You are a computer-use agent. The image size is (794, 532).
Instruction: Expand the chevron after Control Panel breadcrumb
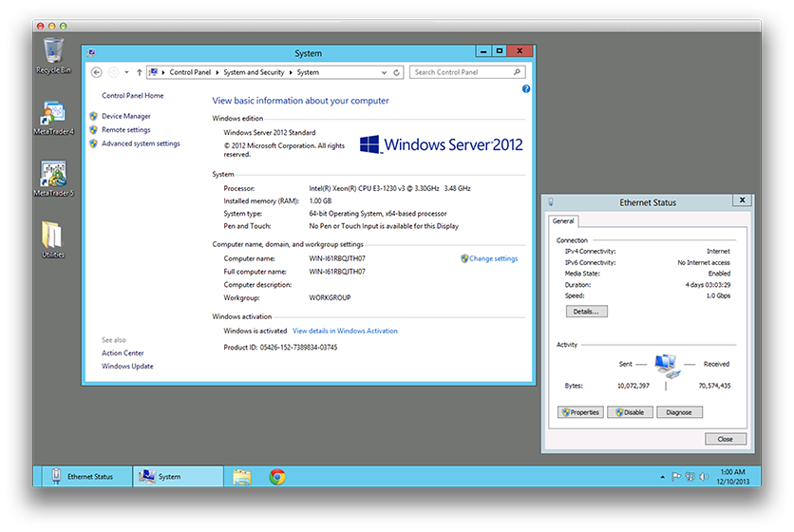click(217, 72)
